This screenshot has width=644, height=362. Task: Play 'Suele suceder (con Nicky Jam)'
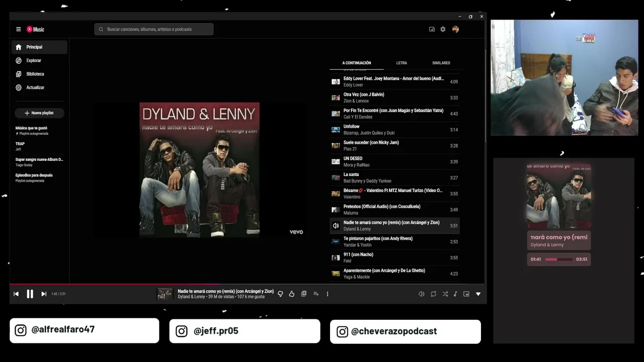click(394, 146)
